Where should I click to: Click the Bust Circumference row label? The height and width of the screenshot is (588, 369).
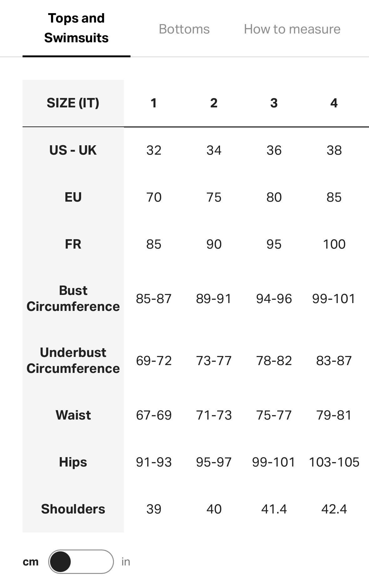[x=73, y=298]
